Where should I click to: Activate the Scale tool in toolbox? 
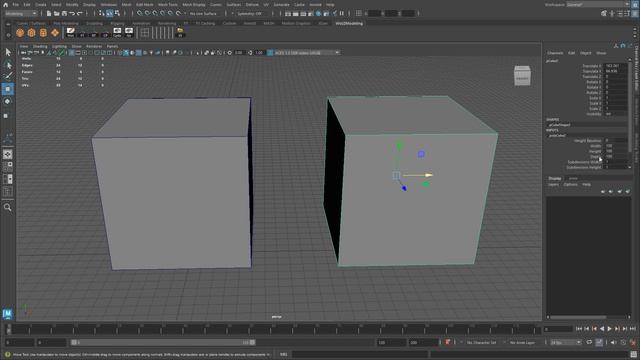coord(6,116)
